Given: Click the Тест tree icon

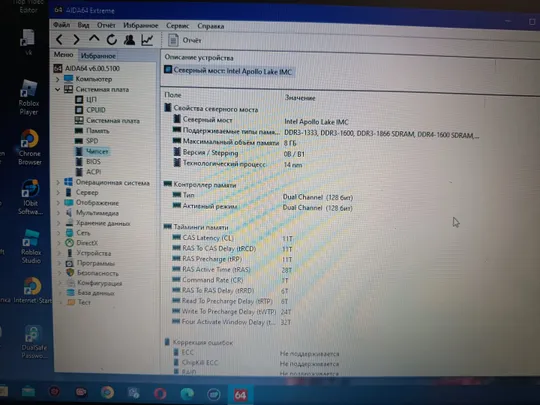Looking at the screenshot, I should [71, 302].
